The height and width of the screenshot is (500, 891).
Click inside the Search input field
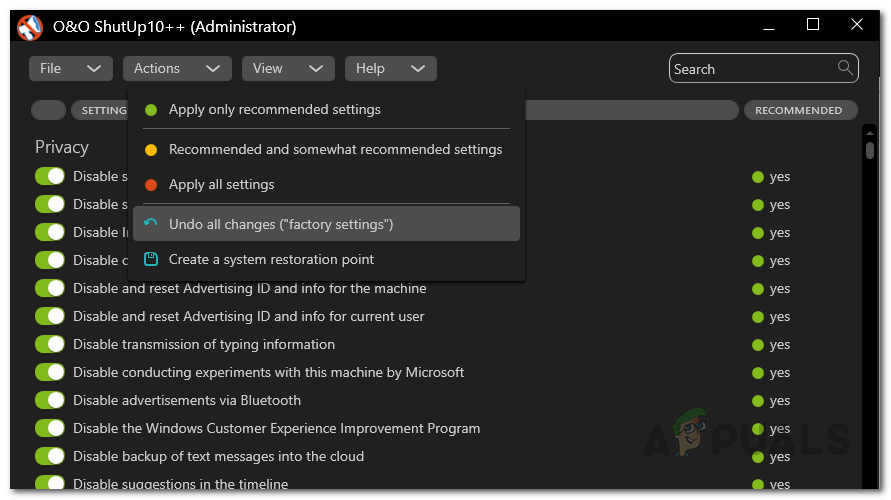pyautogui.click(x=750, y=69)
